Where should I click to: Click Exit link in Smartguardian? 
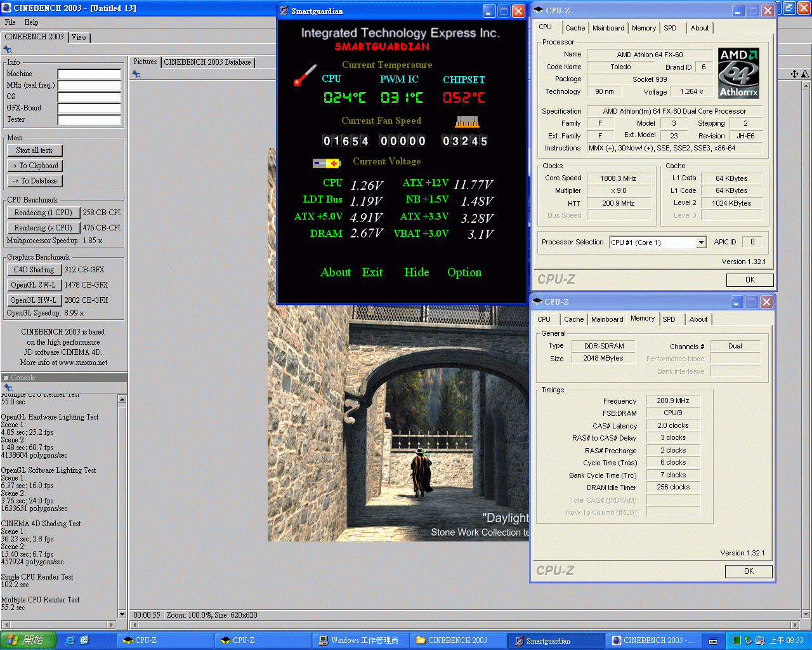(x=372, y=272)
